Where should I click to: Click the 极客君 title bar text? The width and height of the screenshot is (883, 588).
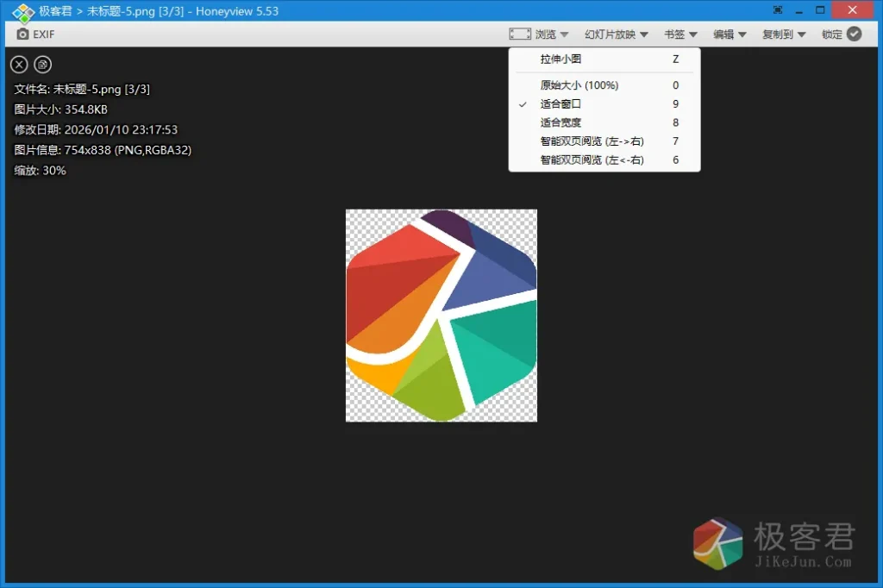(x=53, y=10)
